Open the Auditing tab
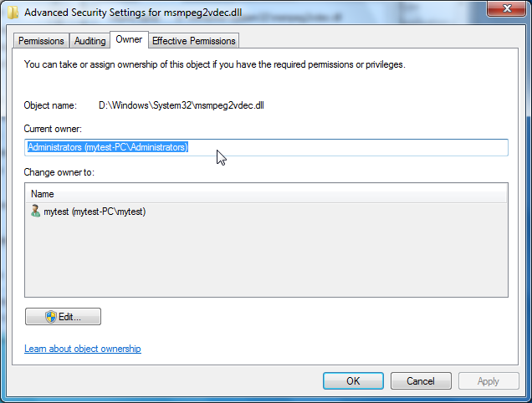The image size is (532, 403). (x=90, y=41)
